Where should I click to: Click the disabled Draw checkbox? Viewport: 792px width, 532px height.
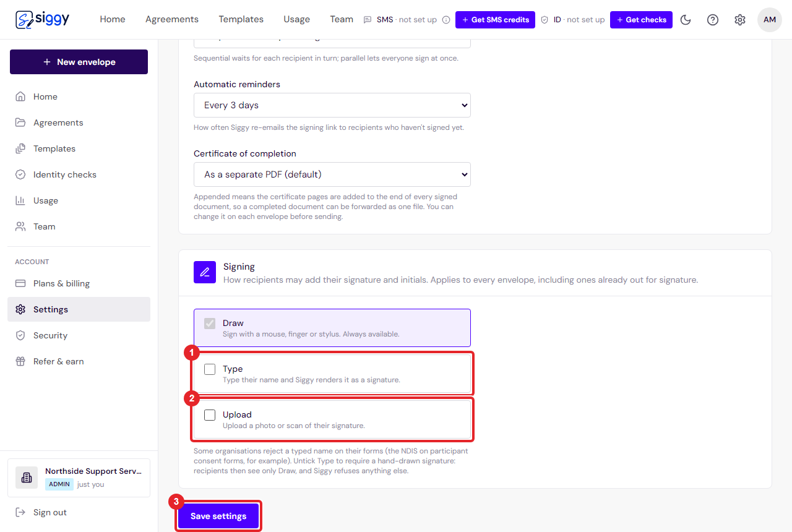[x=210, y=324]
